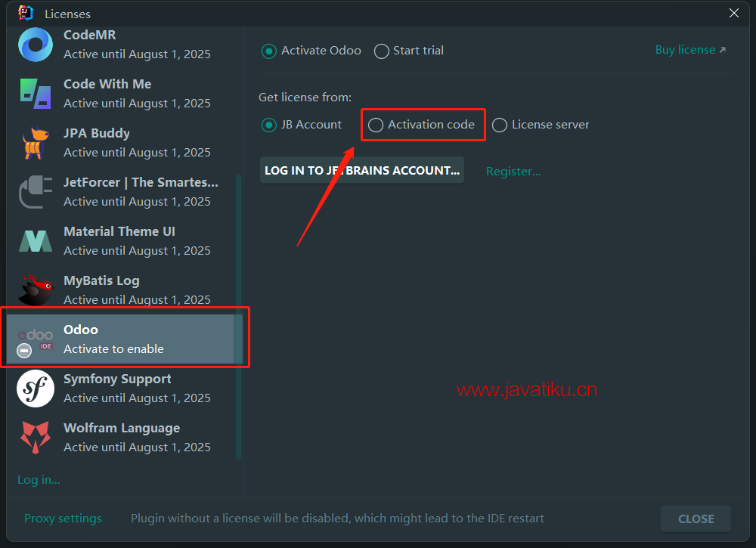
Task: Click the Wolfram Language wolf icon
Action: 36,437
